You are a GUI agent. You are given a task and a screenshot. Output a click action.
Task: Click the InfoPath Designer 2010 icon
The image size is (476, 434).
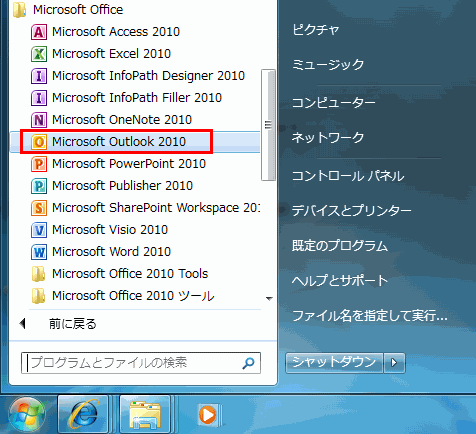click(x=39, y=76)
